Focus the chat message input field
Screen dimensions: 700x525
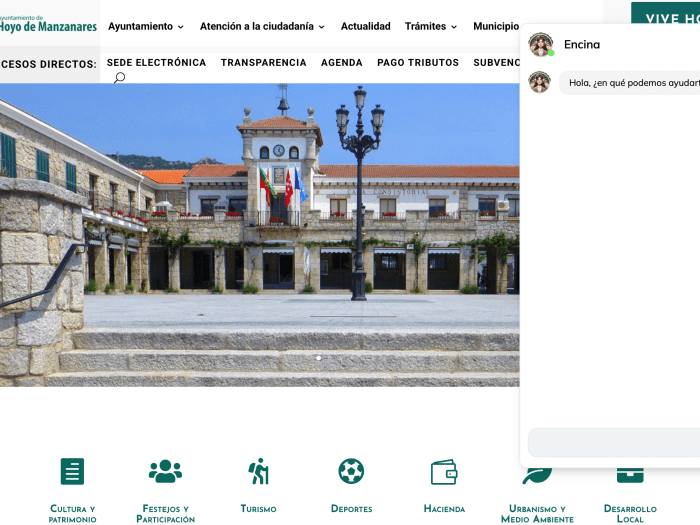point(614,442)
